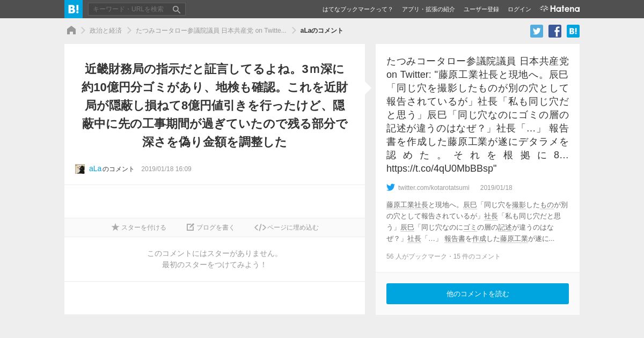Click the ゴミ keyword link in excerpt

tap(470, 227)
